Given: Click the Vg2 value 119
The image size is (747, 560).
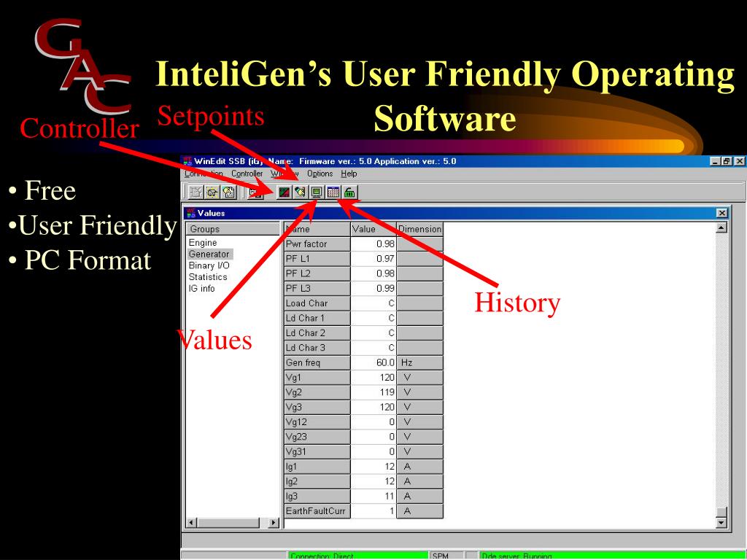Looking at the screenshot, I should tap(373, 392).
